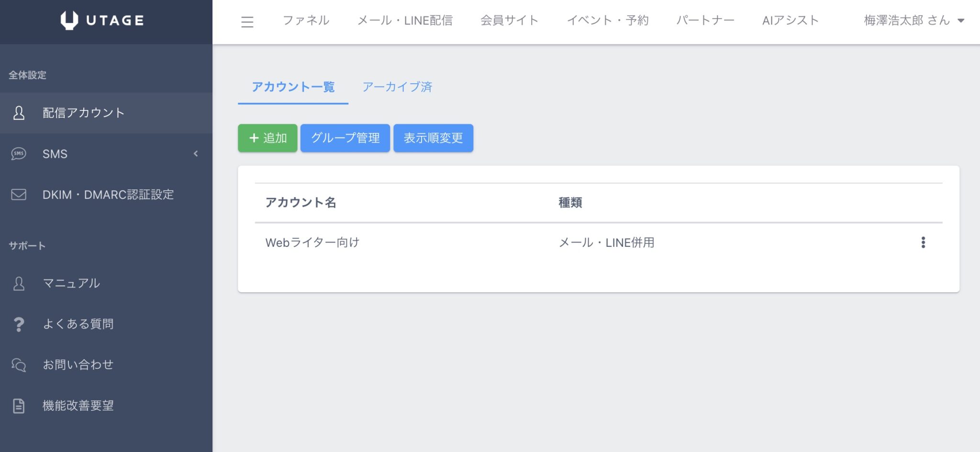Click the green 追加 button
The width and height of the screenshot is (980, 452).
(x=267, y=138)
